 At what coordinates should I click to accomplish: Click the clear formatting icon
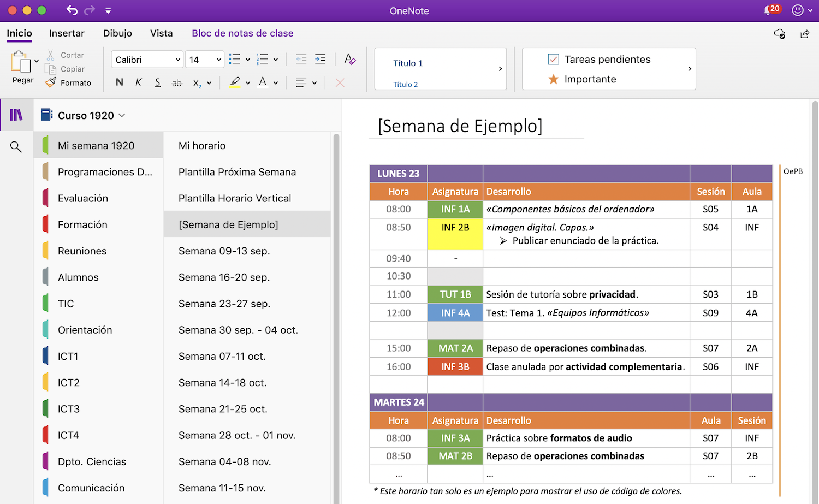(350, 59)
